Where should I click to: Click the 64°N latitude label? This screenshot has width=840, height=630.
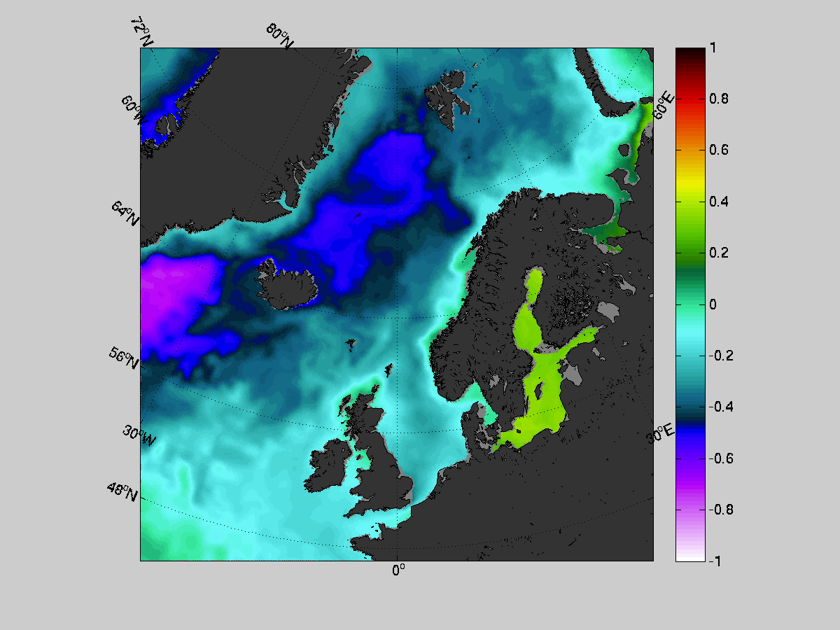pyautogui.click(x=125, y=213)
